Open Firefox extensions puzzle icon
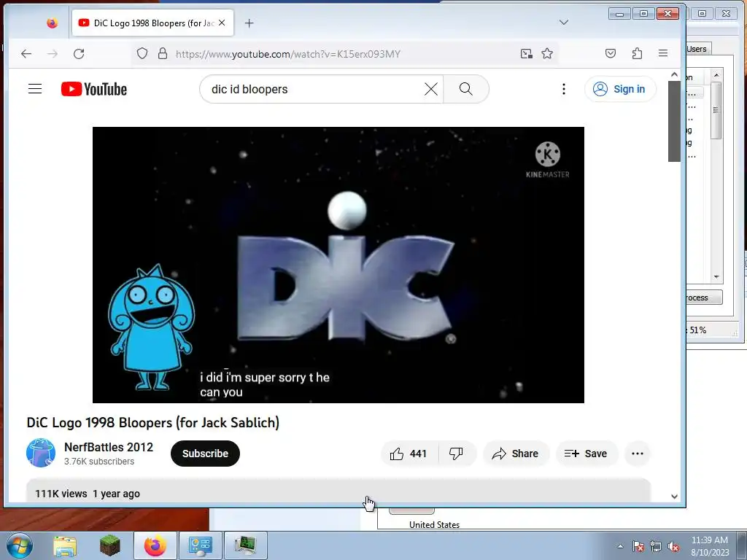This screenshot has height=560, width=747. (637, 53)
